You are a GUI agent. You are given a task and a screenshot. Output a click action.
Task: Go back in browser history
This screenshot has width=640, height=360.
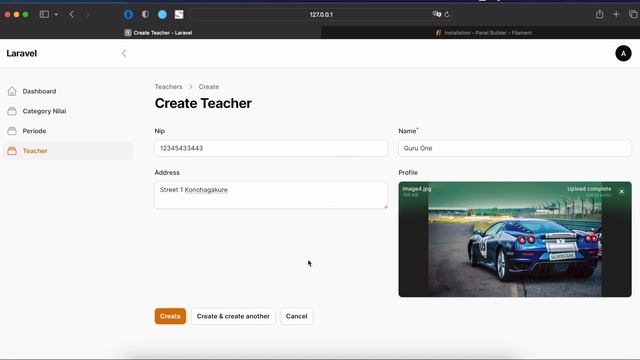71,14
